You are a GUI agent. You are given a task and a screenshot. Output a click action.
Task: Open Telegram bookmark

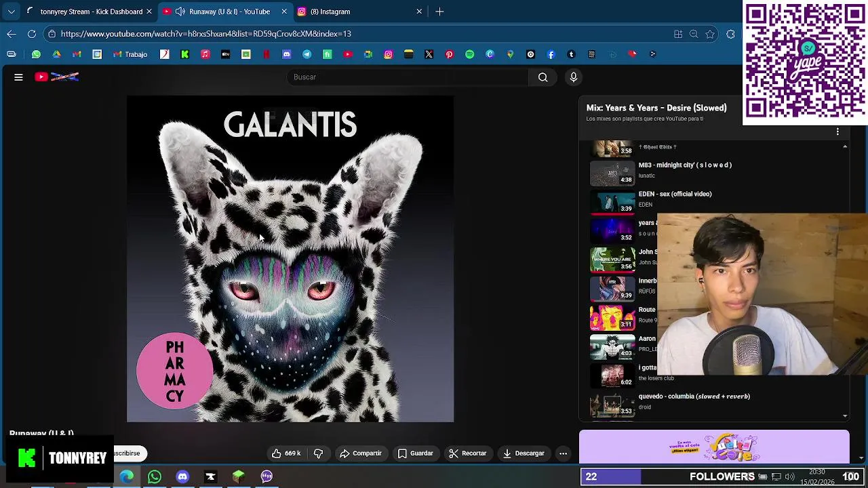(x=307, y=54)
